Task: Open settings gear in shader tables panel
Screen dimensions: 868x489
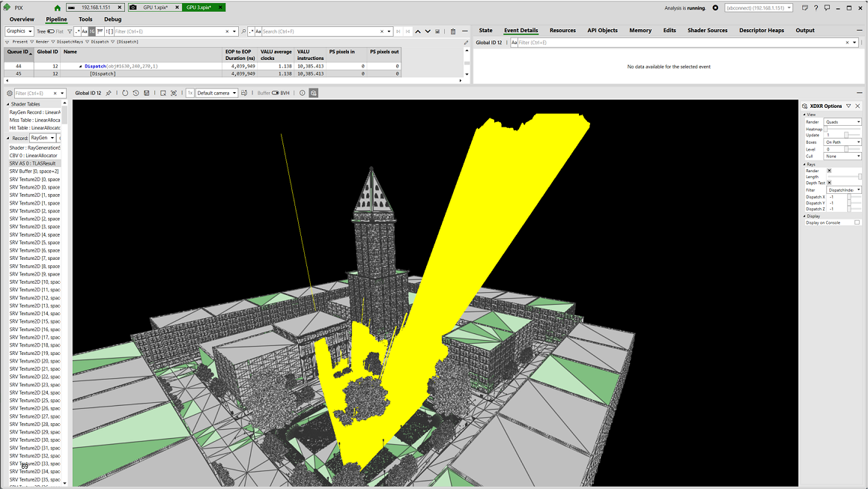Action: [10, 93]
